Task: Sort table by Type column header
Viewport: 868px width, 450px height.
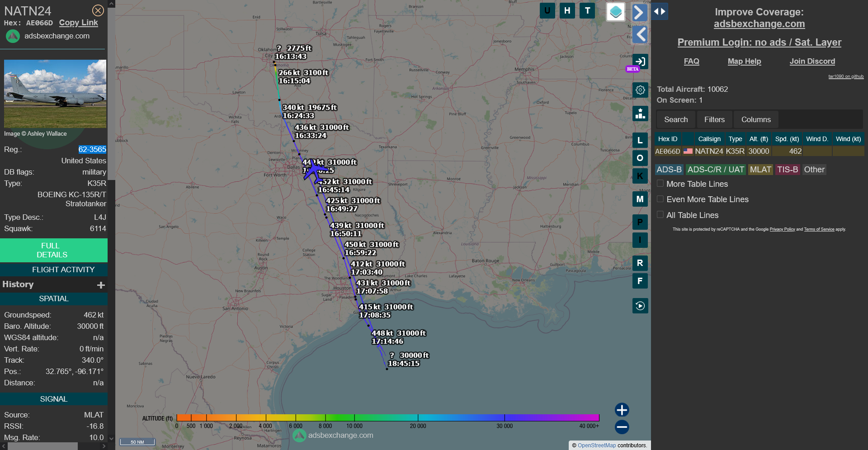Action: [x=735, y=139]
